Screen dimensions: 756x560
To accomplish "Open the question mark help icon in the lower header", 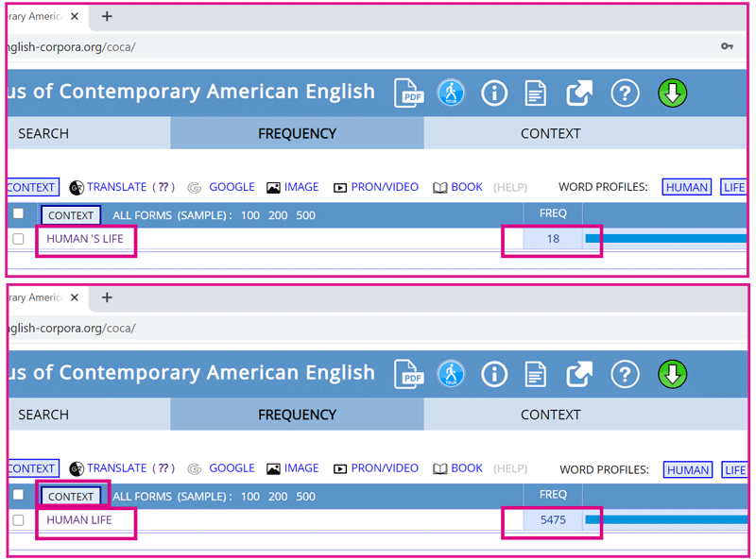I will tap(625, 375).
